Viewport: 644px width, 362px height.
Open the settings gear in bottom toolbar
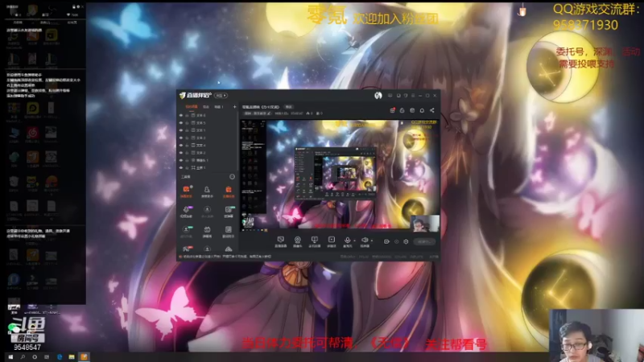(406, 242)
